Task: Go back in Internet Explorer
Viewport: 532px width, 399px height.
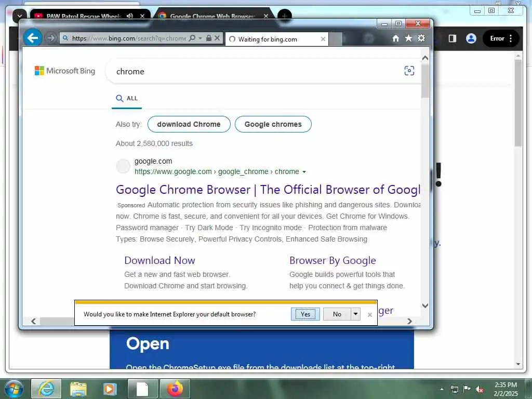Action: point(33,37)
